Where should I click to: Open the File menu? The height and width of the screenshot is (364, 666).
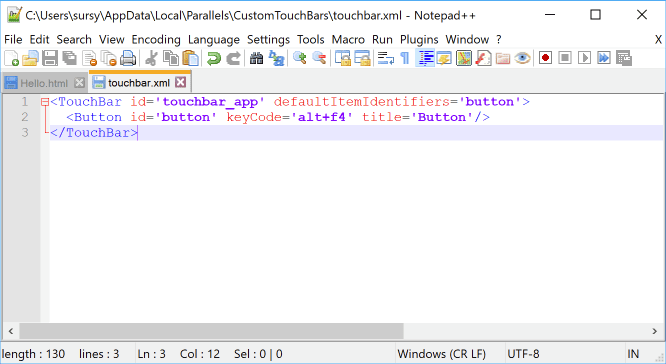(x=13, y=40)
